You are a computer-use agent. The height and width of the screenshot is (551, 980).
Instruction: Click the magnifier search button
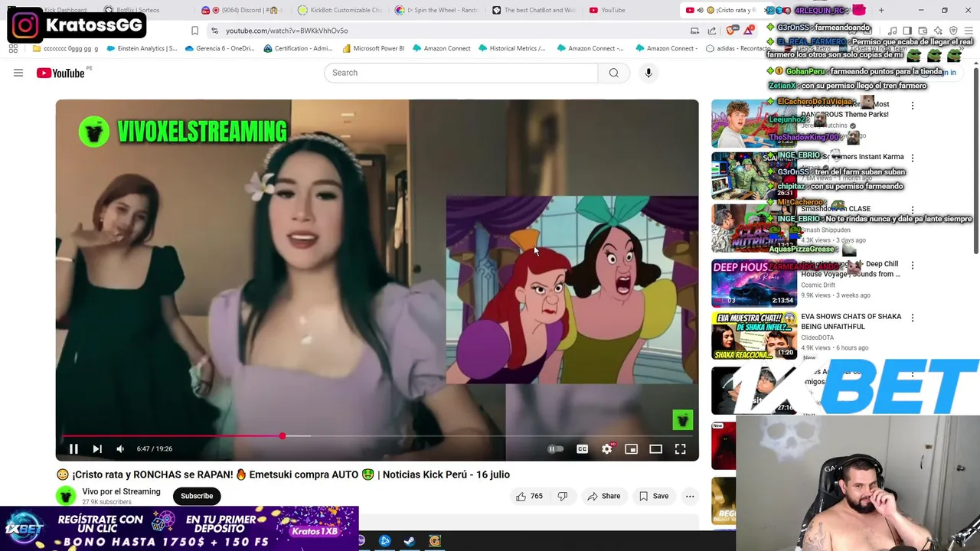click(613, 73)
